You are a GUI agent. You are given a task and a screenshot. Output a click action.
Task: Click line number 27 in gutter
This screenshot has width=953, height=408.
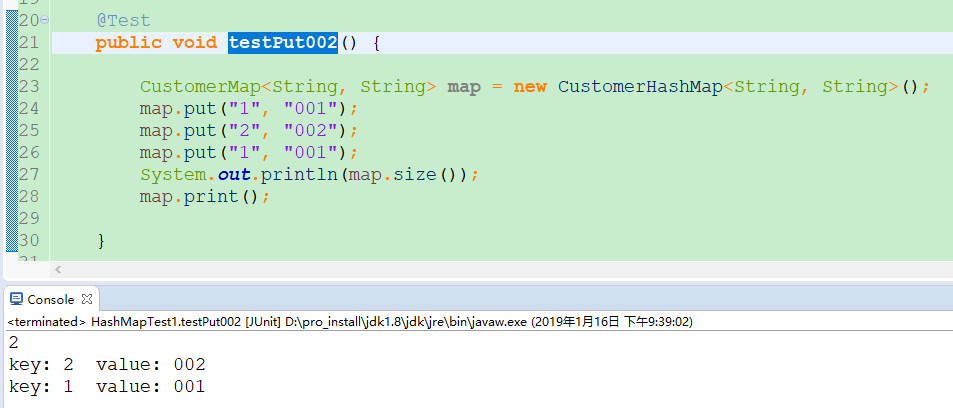point(29,175)
